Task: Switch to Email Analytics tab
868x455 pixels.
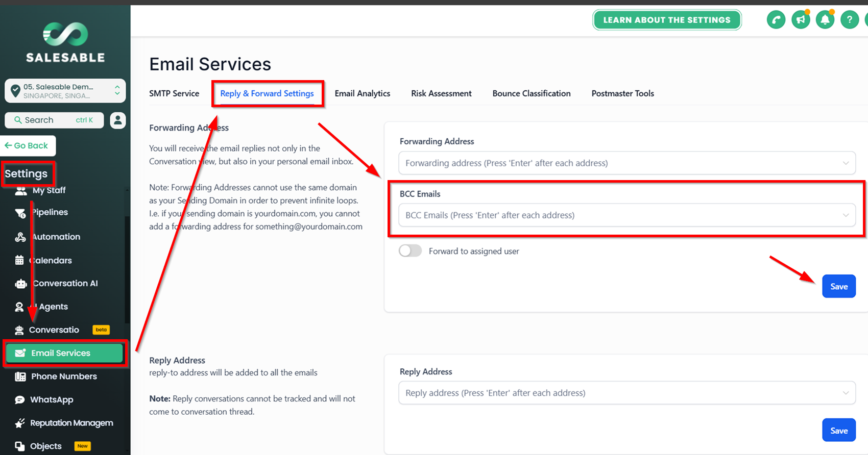Action: [x=363, y=93]
